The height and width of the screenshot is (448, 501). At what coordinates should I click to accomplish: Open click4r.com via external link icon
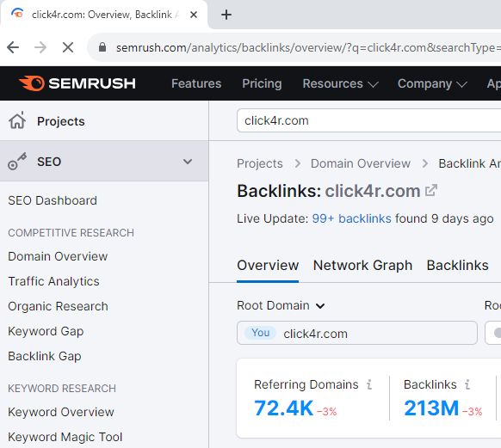(x=431, y=191)
